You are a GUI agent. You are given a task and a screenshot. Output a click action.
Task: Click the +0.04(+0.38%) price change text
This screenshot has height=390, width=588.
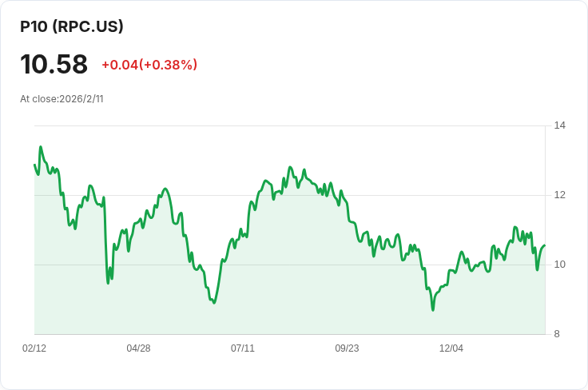tap(149, 65)
